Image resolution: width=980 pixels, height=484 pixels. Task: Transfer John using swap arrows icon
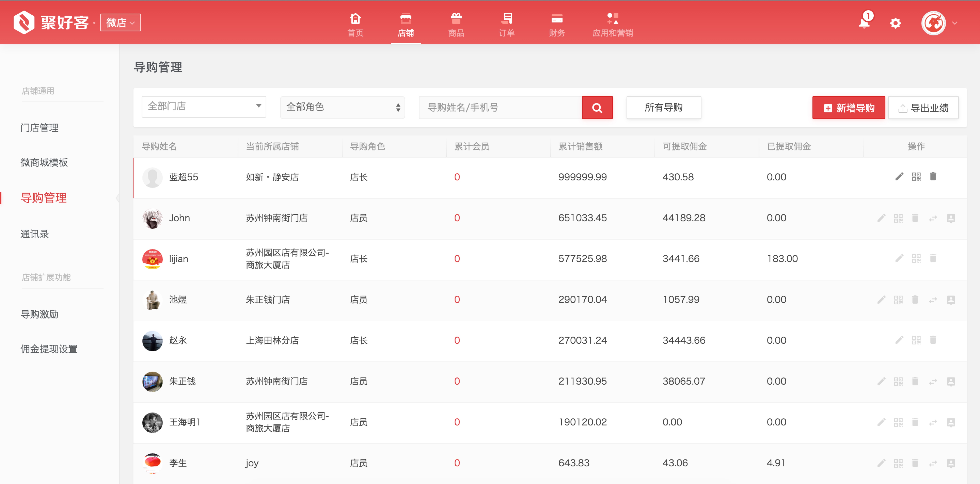pyautogui.click(x=933, y=218)
